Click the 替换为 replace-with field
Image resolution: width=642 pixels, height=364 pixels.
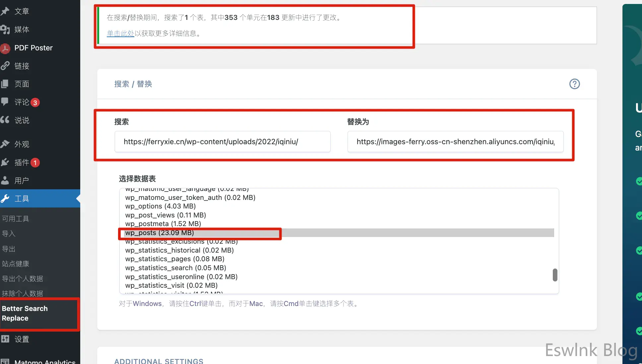(x=455, y=142)
